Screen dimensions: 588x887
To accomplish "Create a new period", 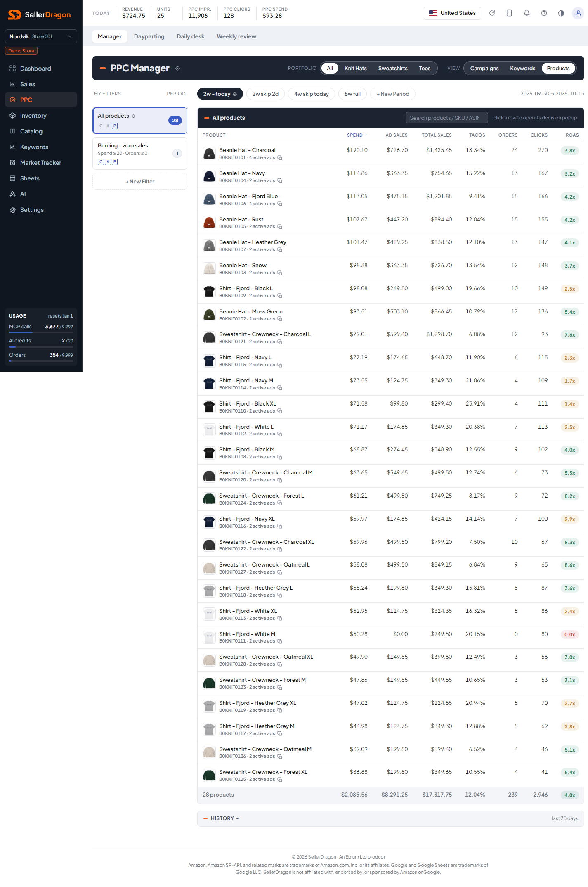I will click(393, 94).
